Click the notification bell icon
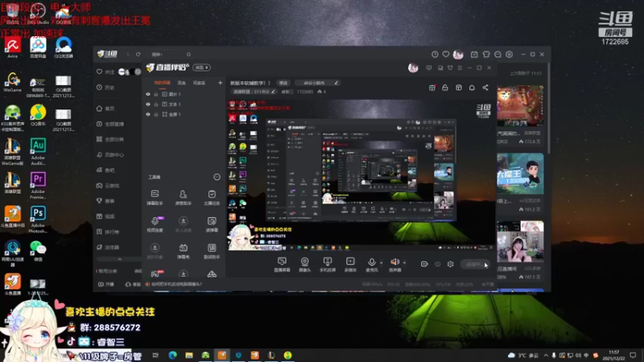The width and height of the screenshot is (644, 362). coord(472,88)
